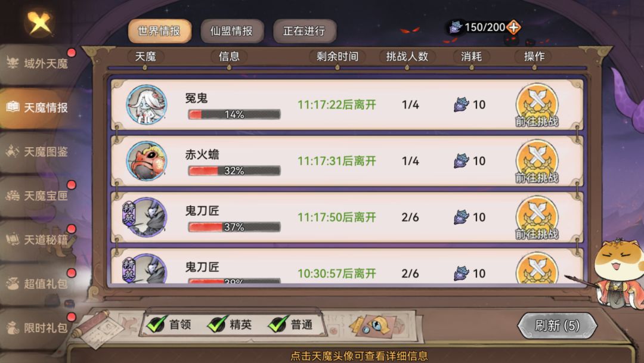Screen dimensions: 644x363
Task: Open the elite 鬼刀匠 portrait at 37%
Action: 145,217
